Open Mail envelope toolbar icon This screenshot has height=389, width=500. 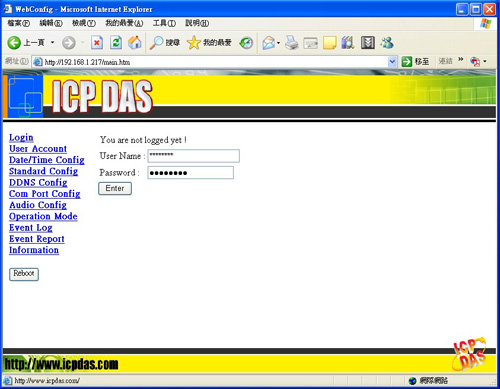(269, 43)
